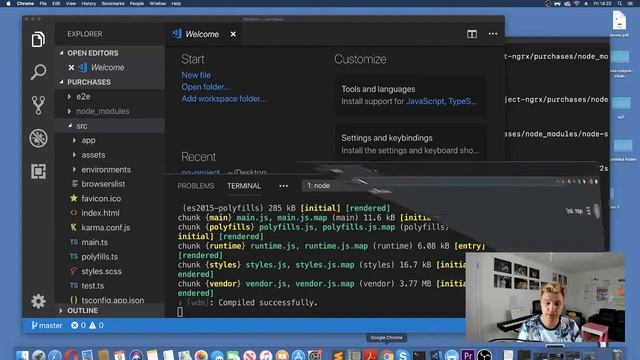640x360 pixels.
Task: Open the Search view in activity bar
Action: click(38, 72)
